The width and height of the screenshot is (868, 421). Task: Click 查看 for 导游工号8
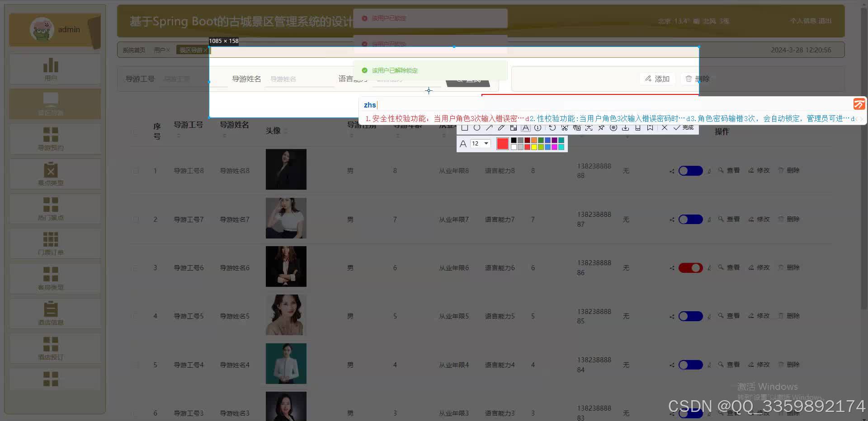pos(729,170)
